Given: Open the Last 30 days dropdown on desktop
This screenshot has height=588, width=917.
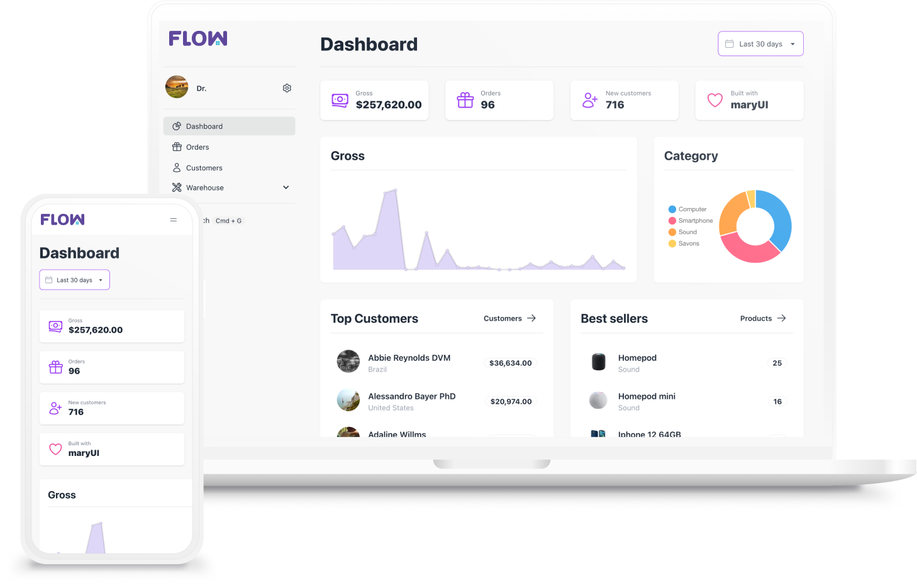Looking at the screenshot, I should pyautogui.click(x=760, y=44).
